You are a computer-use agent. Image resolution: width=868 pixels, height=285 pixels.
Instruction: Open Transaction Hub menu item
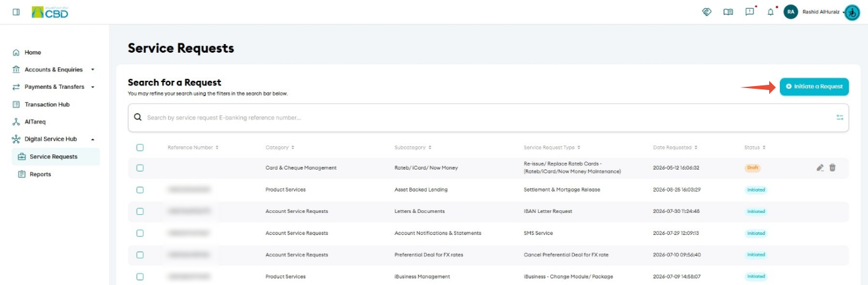47,104
